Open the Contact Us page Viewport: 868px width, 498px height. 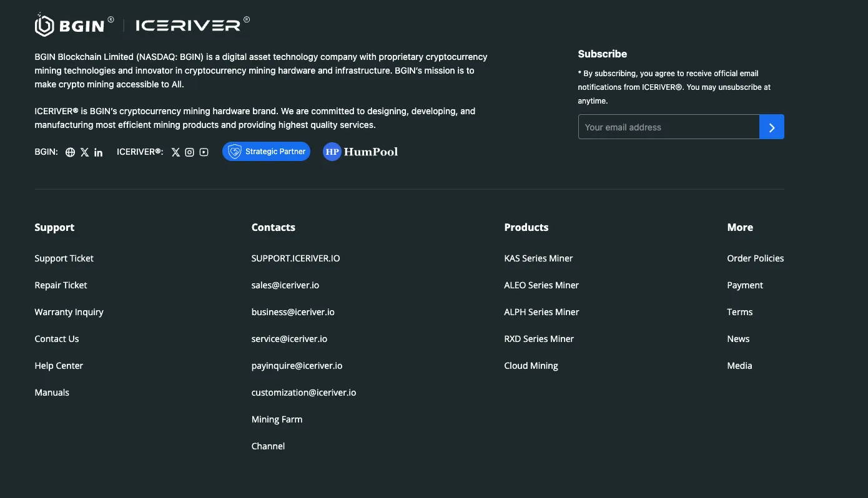[x=57, y=339]
